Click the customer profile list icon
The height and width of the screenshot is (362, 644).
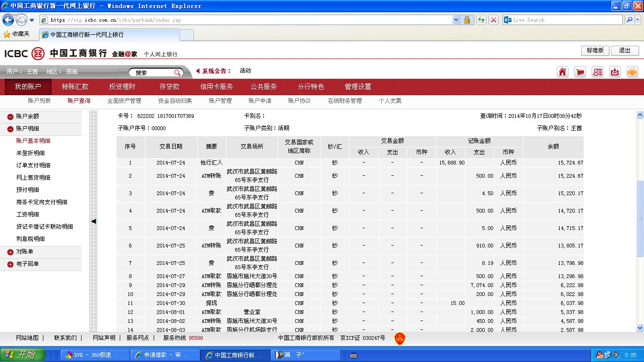(x=597, y=72)
